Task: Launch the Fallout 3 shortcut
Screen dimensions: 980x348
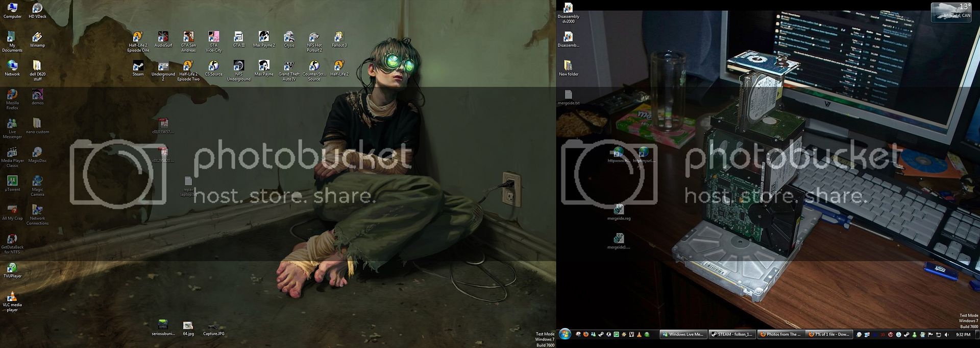Action: click(x=339, y=39)
